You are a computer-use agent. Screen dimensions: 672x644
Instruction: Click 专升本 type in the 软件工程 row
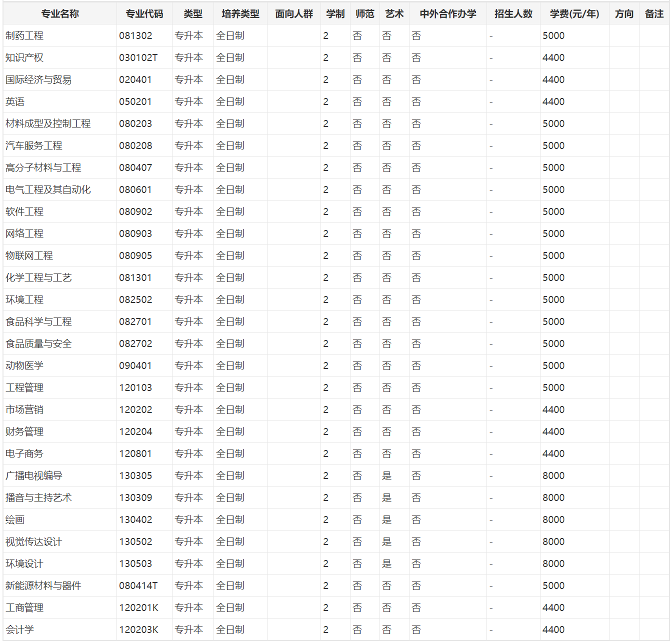click(189, 212)
